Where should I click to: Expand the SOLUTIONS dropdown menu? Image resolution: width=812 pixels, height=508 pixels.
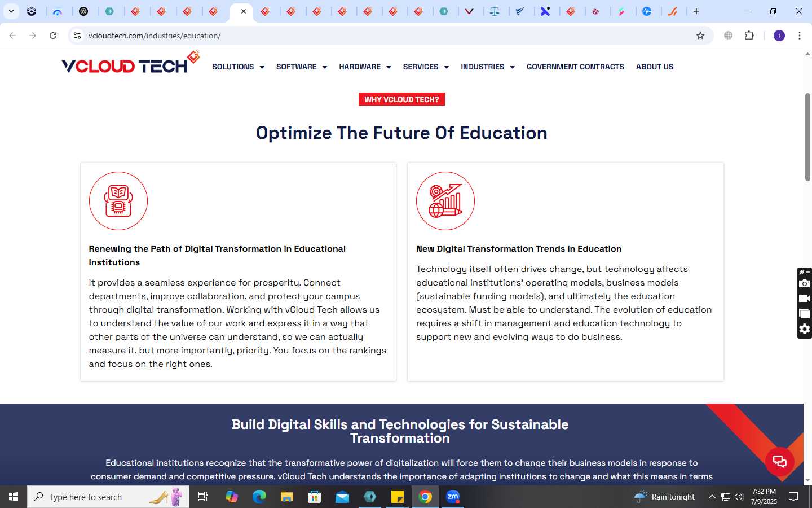pyautogui.click(x=238, y=67)
